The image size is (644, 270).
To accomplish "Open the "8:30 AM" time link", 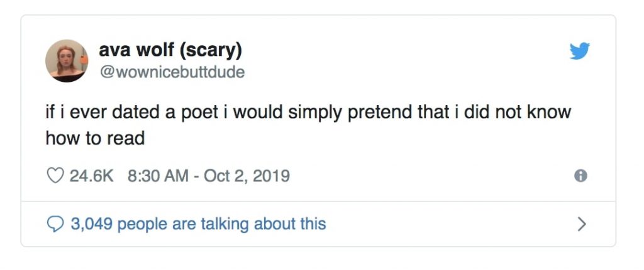I will [158, 176].
